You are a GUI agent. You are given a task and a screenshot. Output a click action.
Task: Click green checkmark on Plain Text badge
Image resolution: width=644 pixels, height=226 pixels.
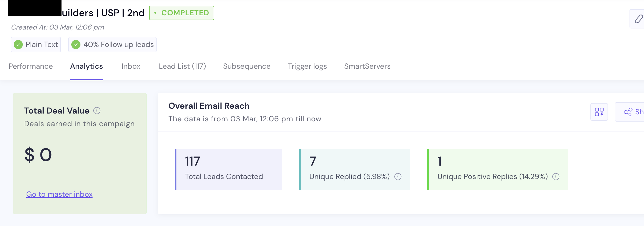point(18,45)
